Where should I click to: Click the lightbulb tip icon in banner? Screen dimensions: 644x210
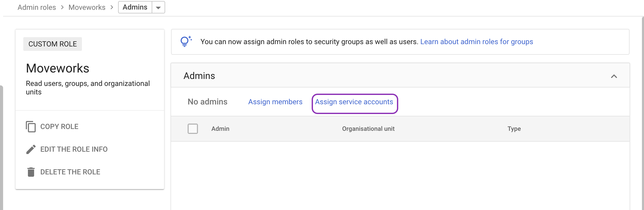coord(185,41)
